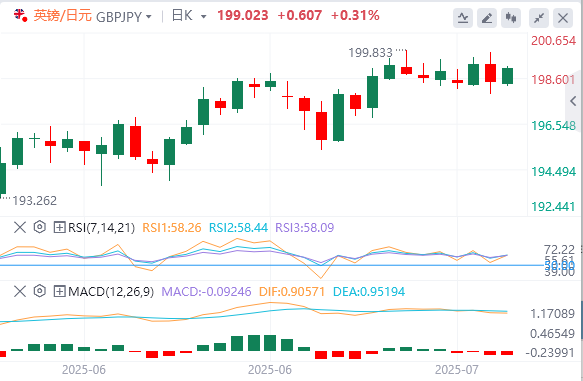Expand the right side panel chevron
Image resolution: width=583 pixels, height=381 pixels.
click(573, 101)
